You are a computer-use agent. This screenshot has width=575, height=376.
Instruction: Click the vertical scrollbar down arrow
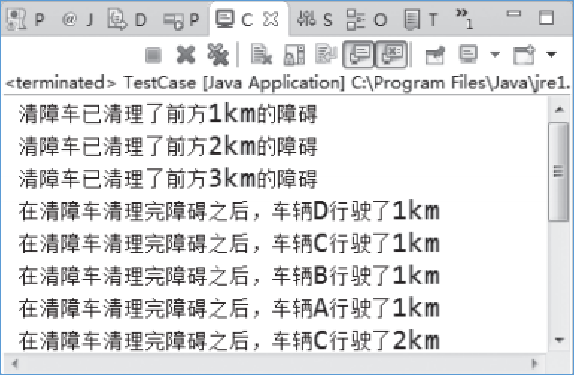click(x=560, y=340)
